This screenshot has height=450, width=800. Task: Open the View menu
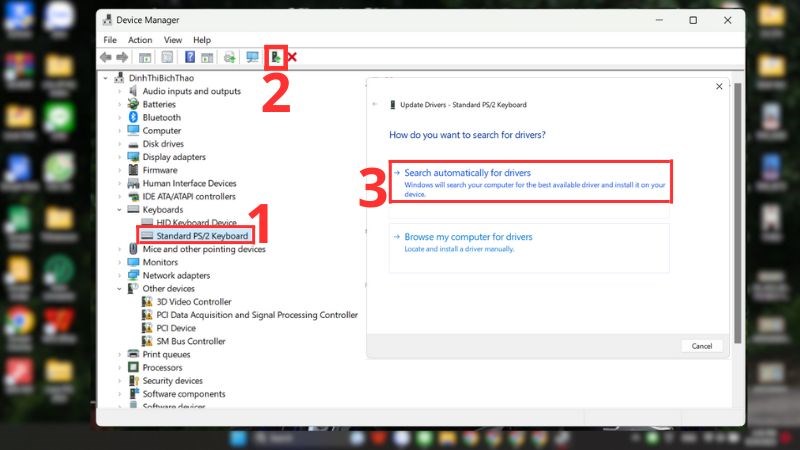pyautogui.click(x=173, y=40)
